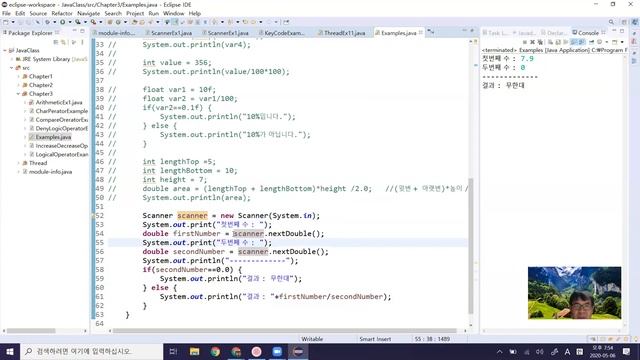Maximize the Package Explorer view
The image size is (640, 360).
82,31
